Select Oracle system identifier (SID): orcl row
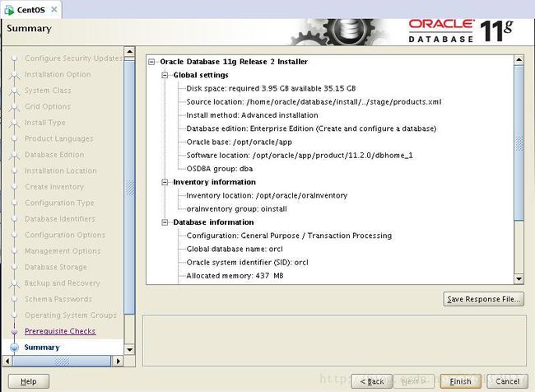Viewport: 535px width, 392px height. 248,262
